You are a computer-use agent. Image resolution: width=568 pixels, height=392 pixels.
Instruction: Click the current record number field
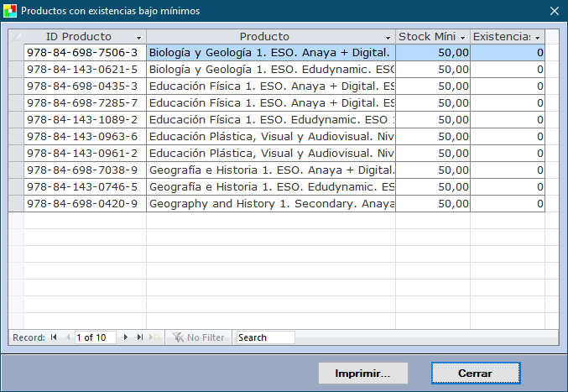pyautogui.click(x=96, y=337)
